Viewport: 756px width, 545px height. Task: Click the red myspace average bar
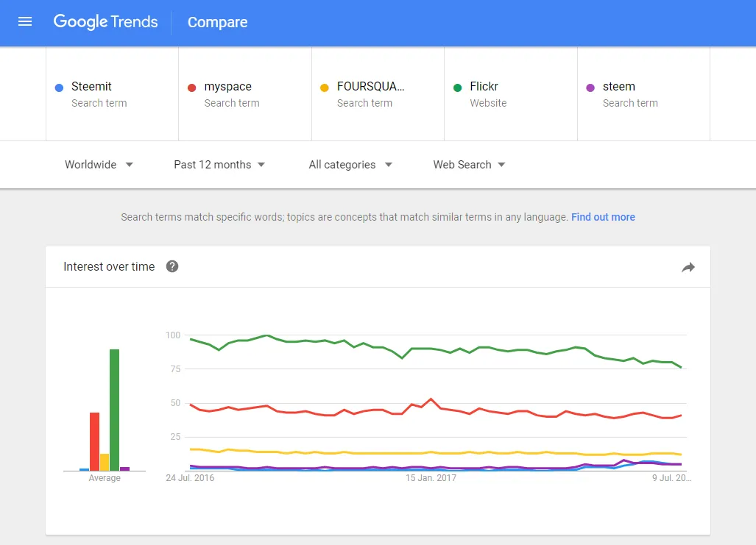[x=94, y=441]
